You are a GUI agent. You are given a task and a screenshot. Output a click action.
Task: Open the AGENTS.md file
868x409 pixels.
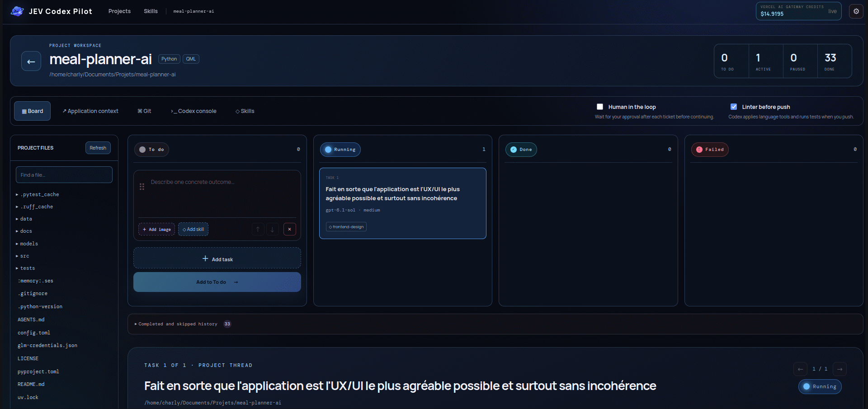[x=31, y=320]
